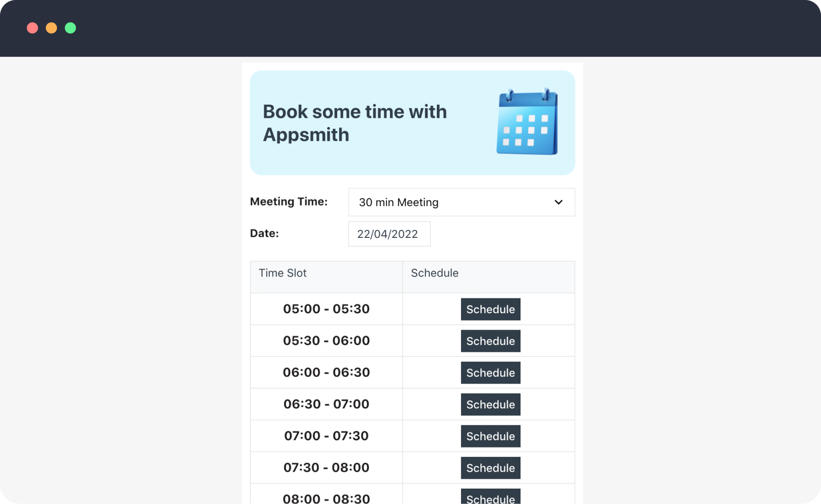Screen dimensions: 821x504
Task: Select the 07:00 - 07:30 time slot cell
Action: click(x=326, y=436)
